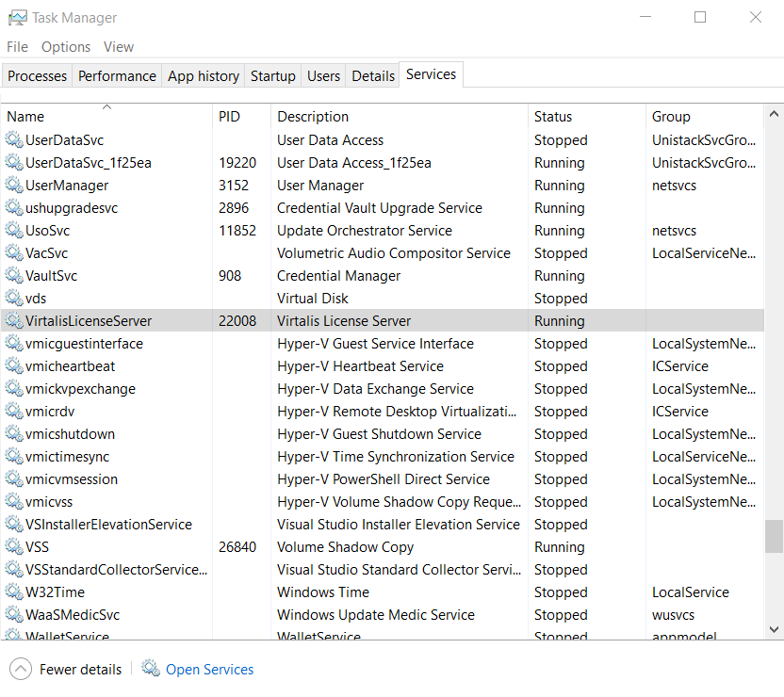Click the Fewer details button label
784x697 pixels.
coord(80,670)
